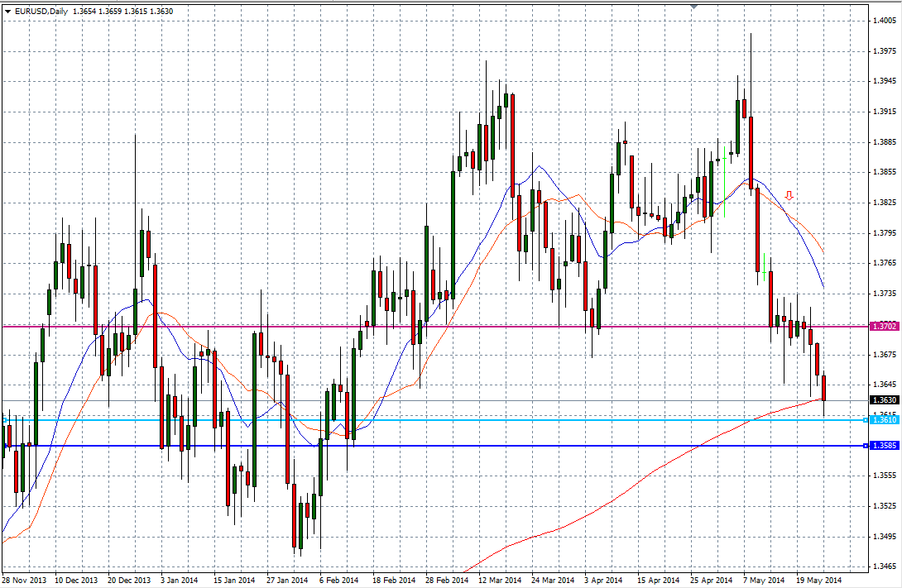
Task: Click left handle of the blue 1.3585 line
Action: tap(5, 446)
